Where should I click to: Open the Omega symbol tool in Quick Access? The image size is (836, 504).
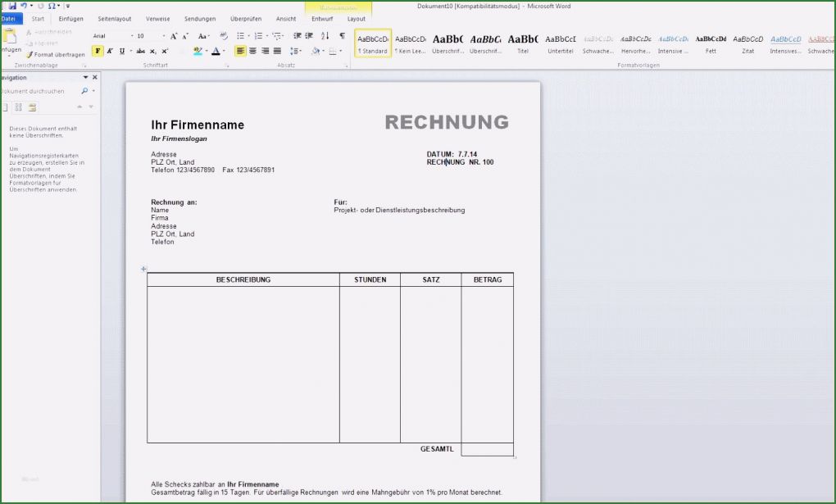click(52, 5)
